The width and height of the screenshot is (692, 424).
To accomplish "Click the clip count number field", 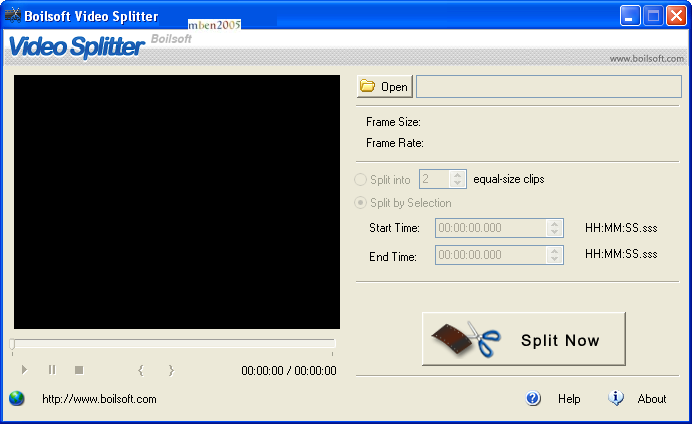I will 435,179.
